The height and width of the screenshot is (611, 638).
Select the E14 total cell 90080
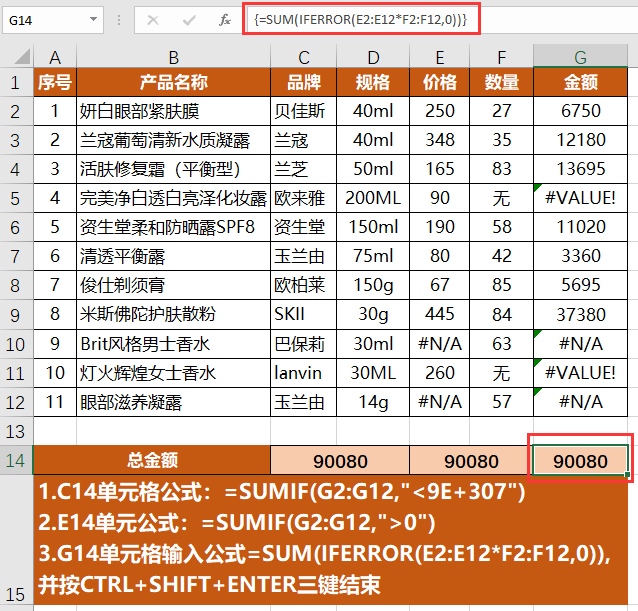click(x=471, y=460)
